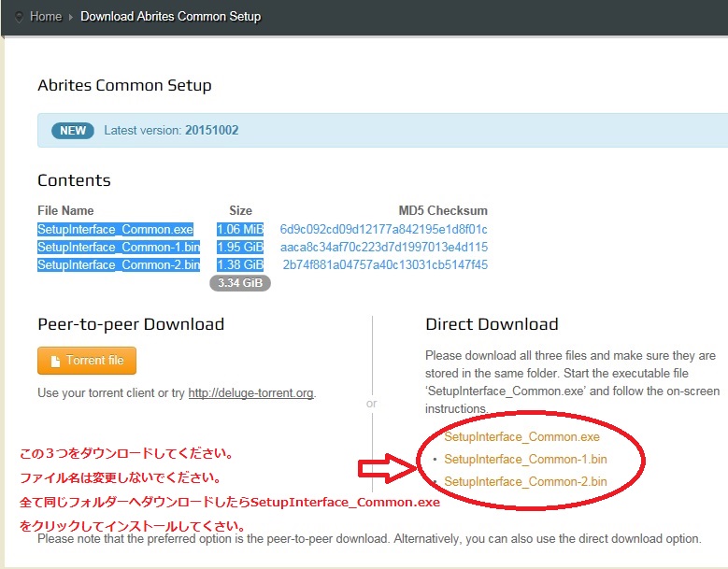Click the NEW badge in version banner
The height and width of the screenshot is (569, 728).
[x=73, y=131]
